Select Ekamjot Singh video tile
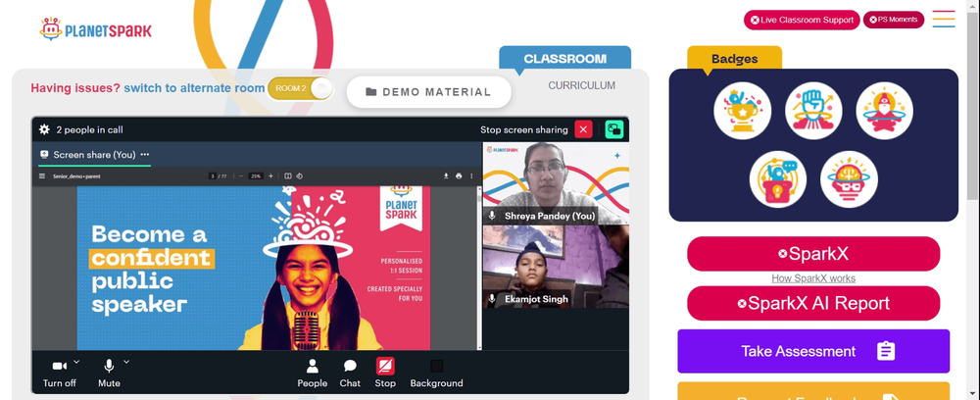Viewport: 980px width, 400px height. click(x=556, y=267)
